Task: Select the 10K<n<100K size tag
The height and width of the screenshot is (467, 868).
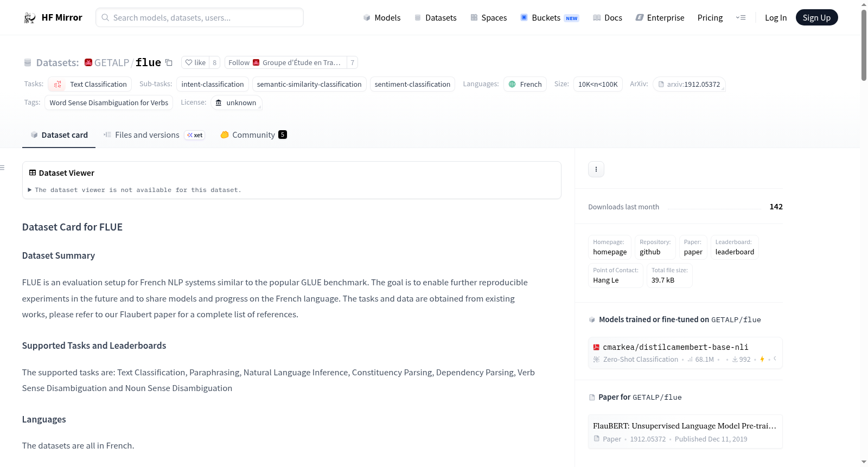Action: coord(598,84)
